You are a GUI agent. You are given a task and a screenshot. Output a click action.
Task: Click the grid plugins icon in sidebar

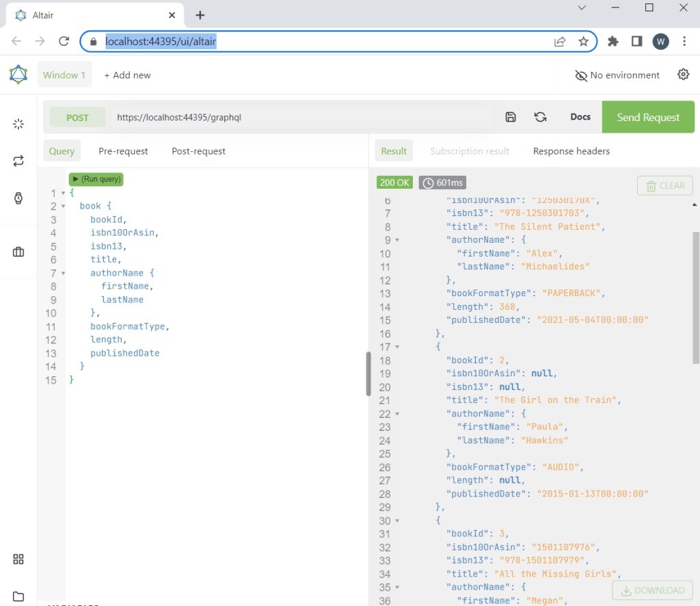click(18, 559)
